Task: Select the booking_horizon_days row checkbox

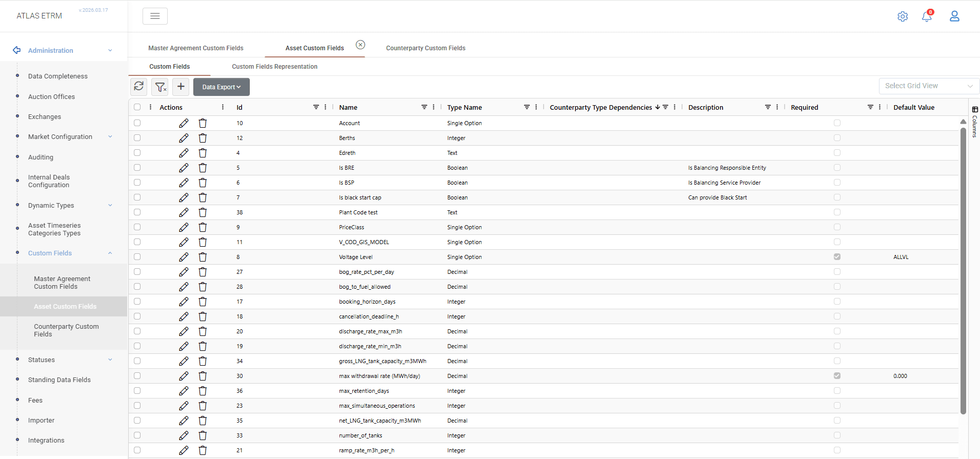Action: (137, 302)
